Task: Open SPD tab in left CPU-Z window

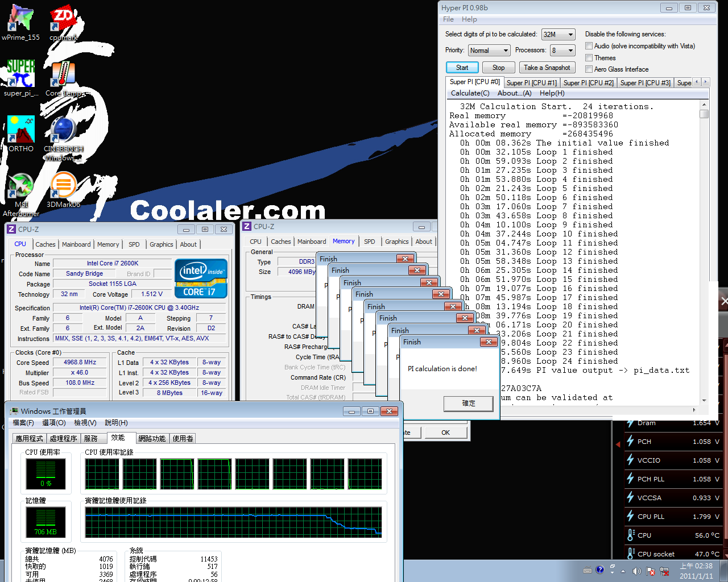Action: [x=134, y=244]
